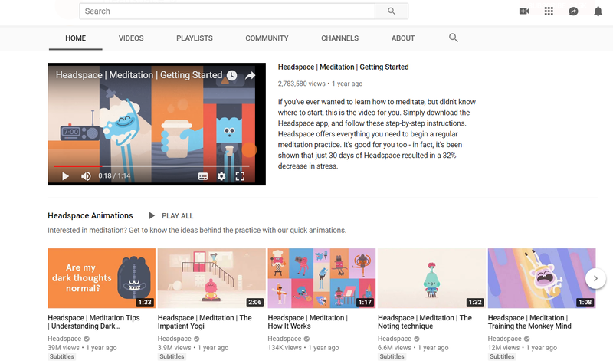613x364 pixels.
Task: Click '0:18 / 1:14' time display
Action: 114,176
